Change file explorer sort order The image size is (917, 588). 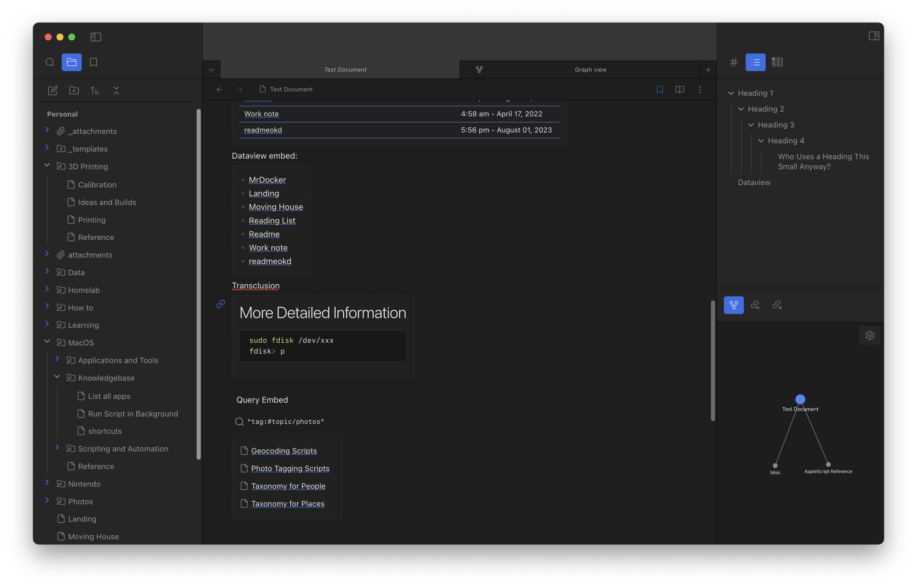(x=95, y=90)
